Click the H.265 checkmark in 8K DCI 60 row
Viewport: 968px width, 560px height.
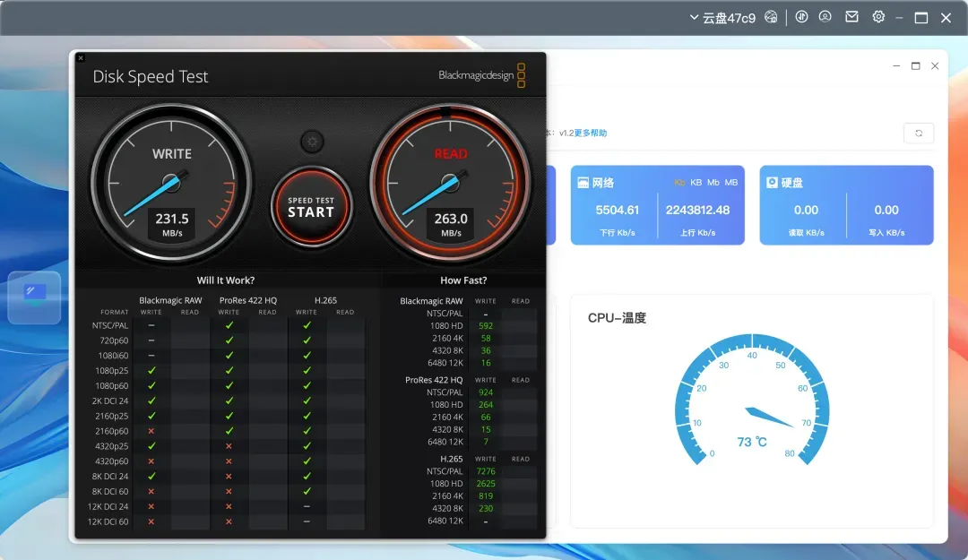pyautogui.click(x=307, y=492)
